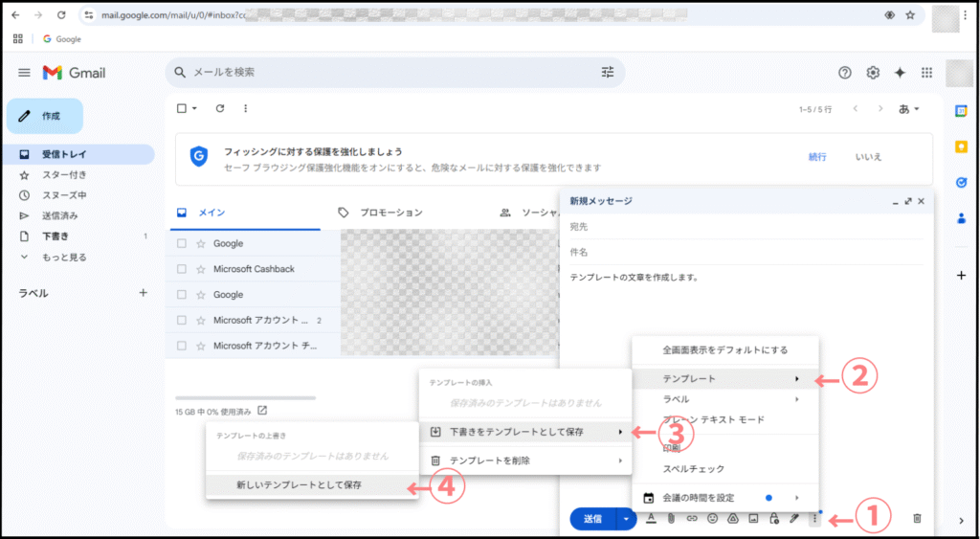This screenshot has height=539, width=980.
Task: Star the Microsoft Cashback email
Action: pyautogui.click(x=200, y=269)
